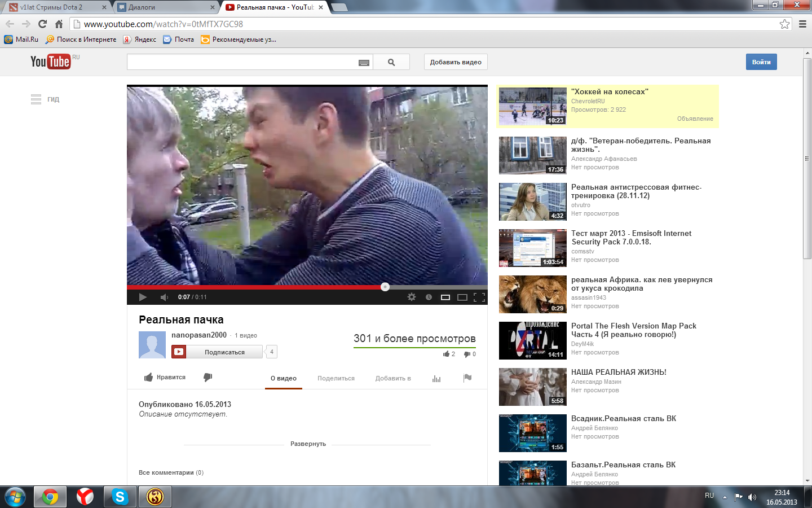Go to home page with house icon
This screenshot has height=508, width=812.
[59, 24]
